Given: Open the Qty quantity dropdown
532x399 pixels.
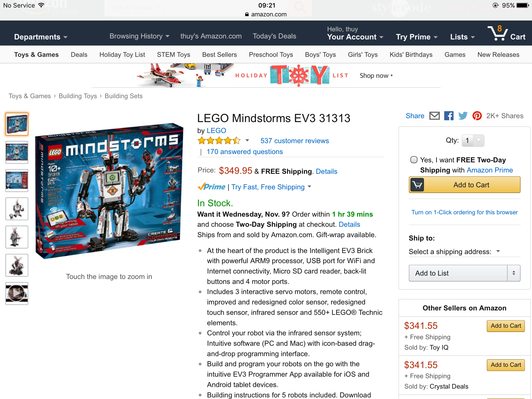Looking at the screenshot, I should pos(473,141).
